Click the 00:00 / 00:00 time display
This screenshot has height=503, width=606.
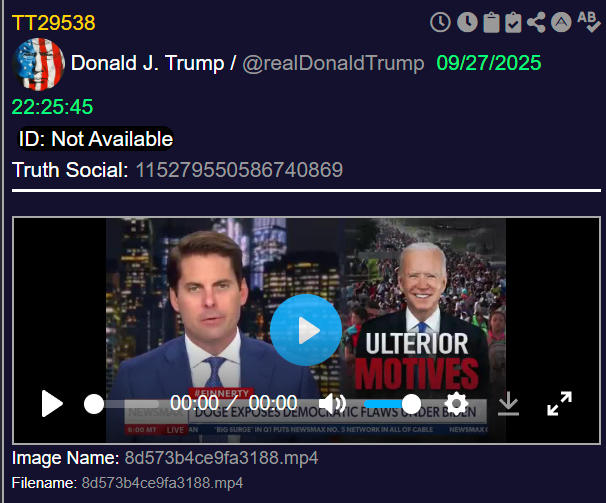coord(234,403)
